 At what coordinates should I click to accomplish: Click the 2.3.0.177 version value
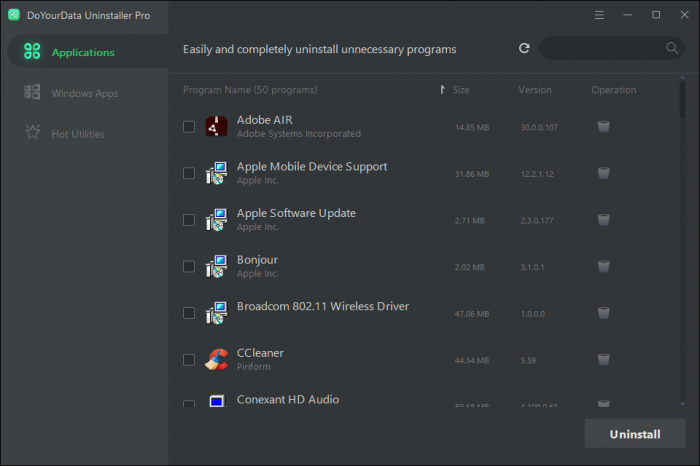tap(537, 221)
